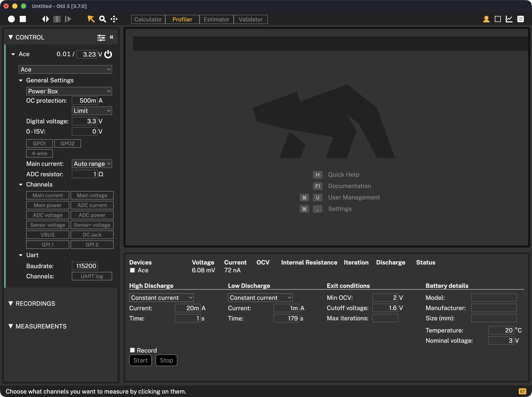Click the F1 Documentation key icon
This screenshot has width=532, height=397.
pos(317,186)
